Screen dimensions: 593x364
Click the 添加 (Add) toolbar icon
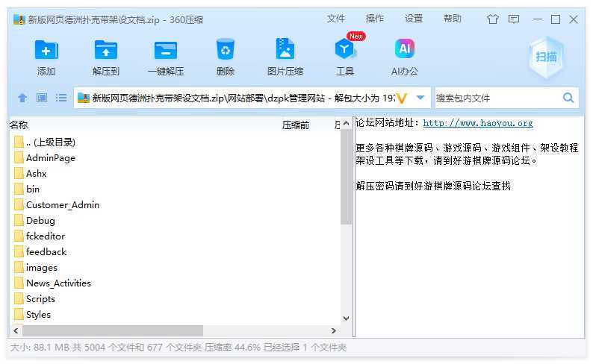coord(46,51)
